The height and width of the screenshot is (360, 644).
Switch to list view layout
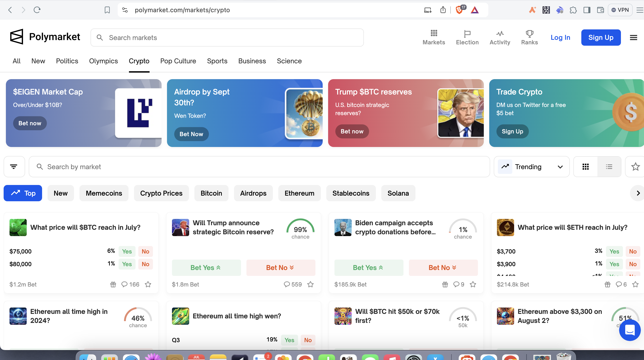click(x=609, y=167)
